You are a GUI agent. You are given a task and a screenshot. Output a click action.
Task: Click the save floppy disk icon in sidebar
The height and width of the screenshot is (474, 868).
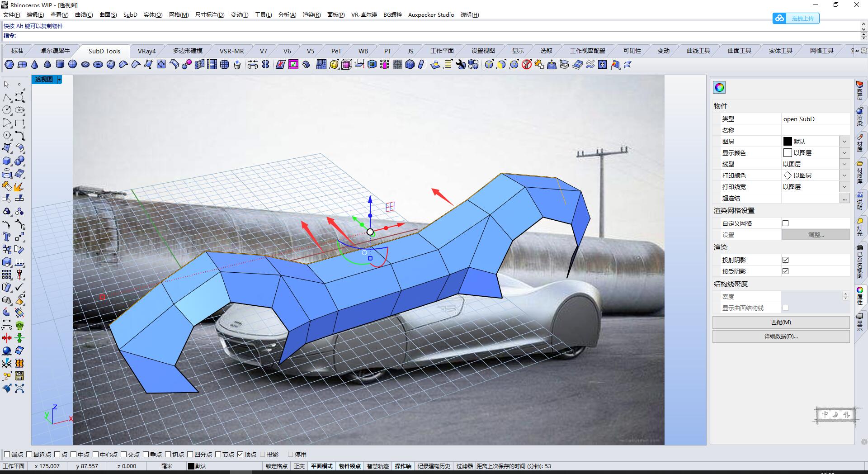19,376
